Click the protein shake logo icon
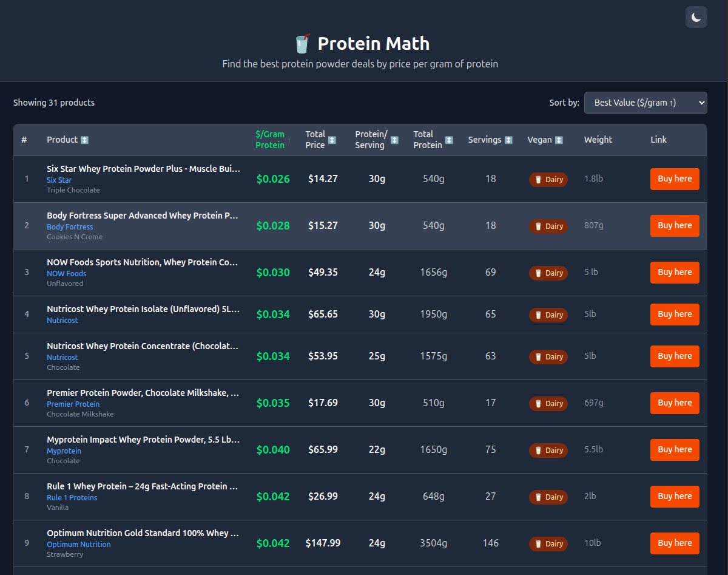728x575 pixels. click(302, 44)
